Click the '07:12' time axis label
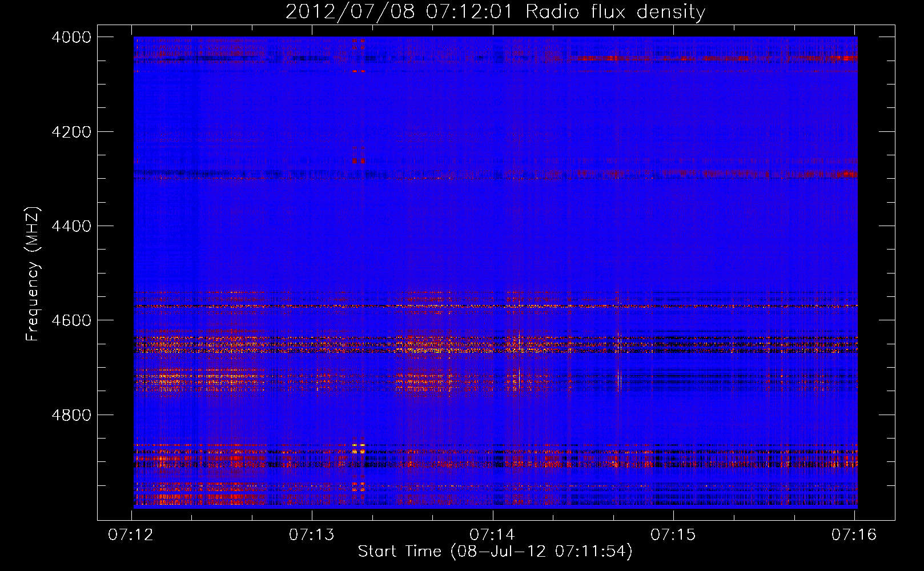This screenshot has width=924, height=571. click(x=131, y=535)
